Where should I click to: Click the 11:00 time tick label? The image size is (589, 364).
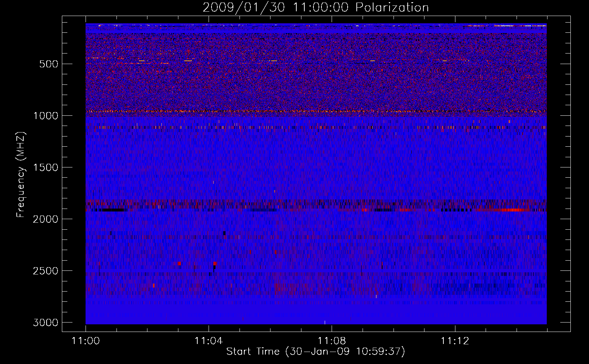[x=86, y=341]
